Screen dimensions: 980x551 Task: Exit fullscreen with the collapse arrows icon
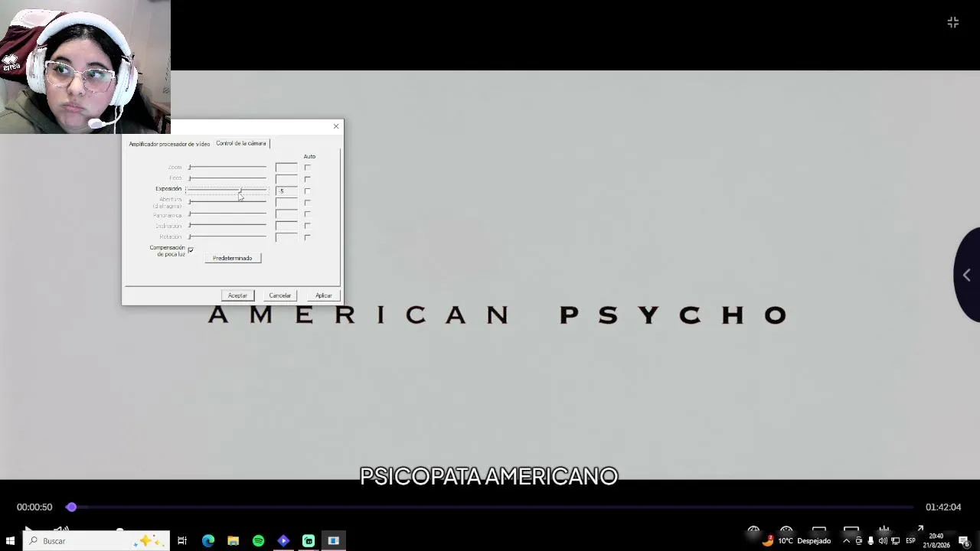[x=953, y=23]
